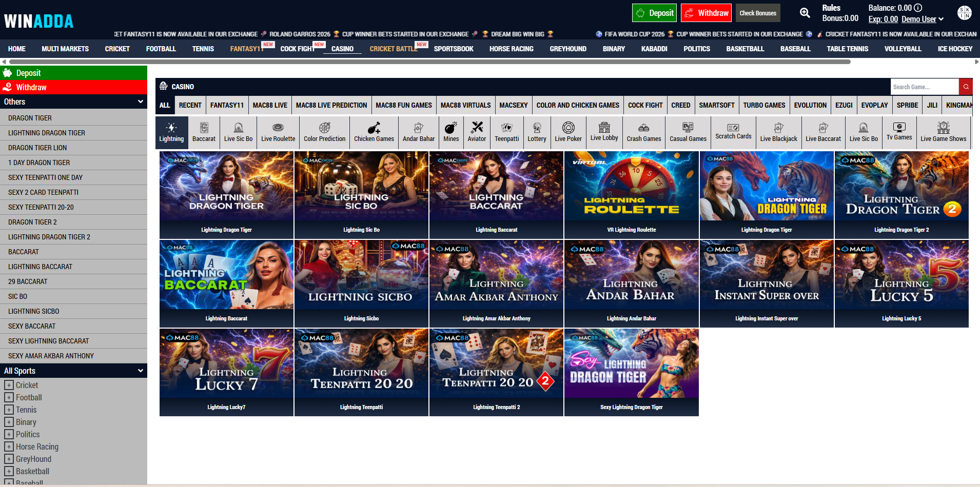980x487 pixels.
Task: Open the Exp: 0.00 link
Action: [883, 19]
